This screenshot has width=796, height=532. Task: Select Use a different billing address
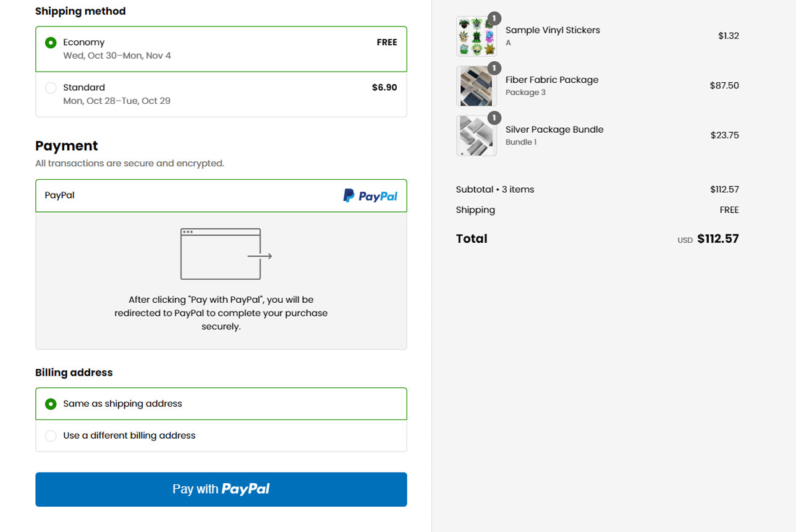tap(51, 436)
